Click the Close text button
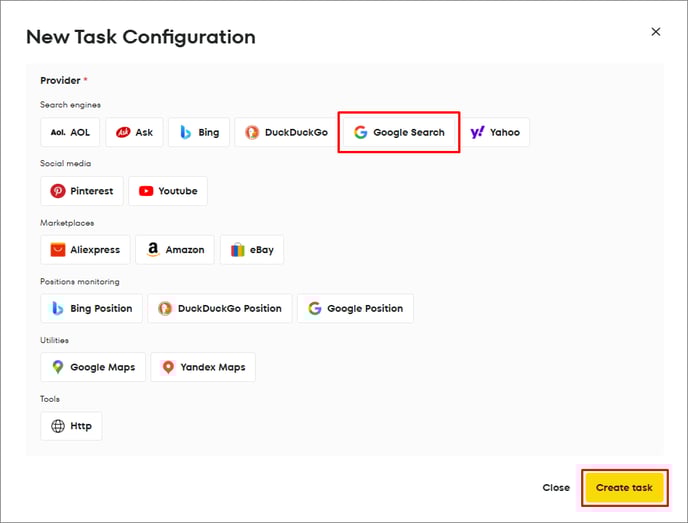This screenshot has height=523, width=688. [556, 487]
